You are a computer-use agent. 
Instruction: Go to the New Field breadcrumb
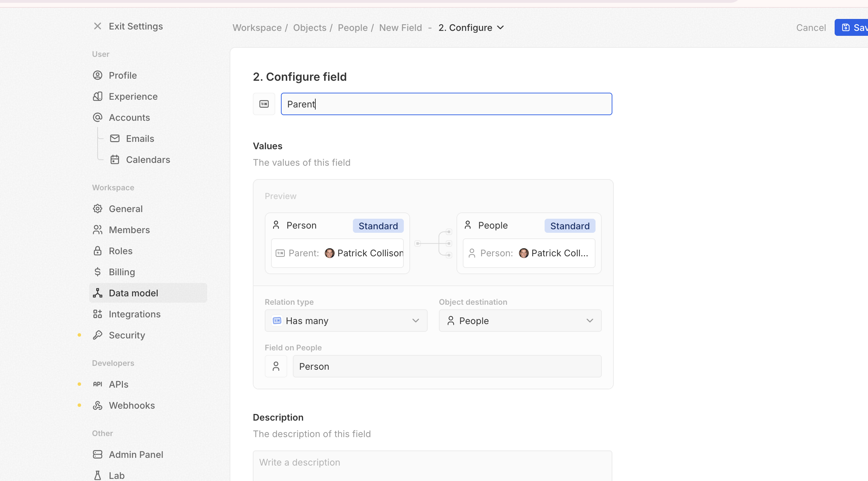(401, 28)
